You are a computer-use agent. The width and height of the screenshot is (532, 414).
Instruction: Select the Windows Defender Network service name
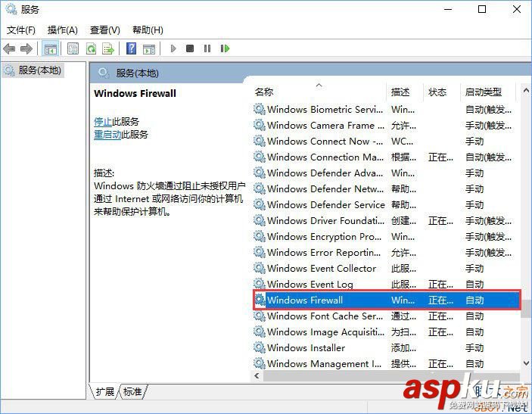325,188
